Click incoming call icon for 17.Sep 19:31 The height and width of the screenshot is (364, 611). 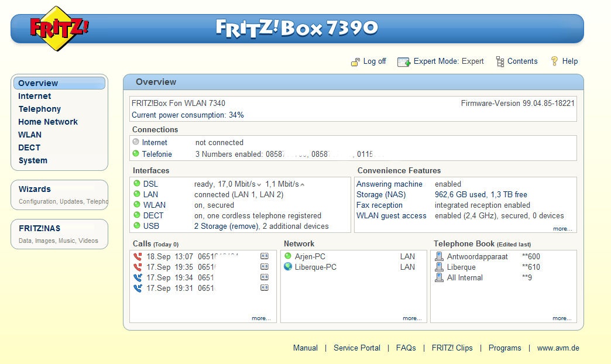138,288
